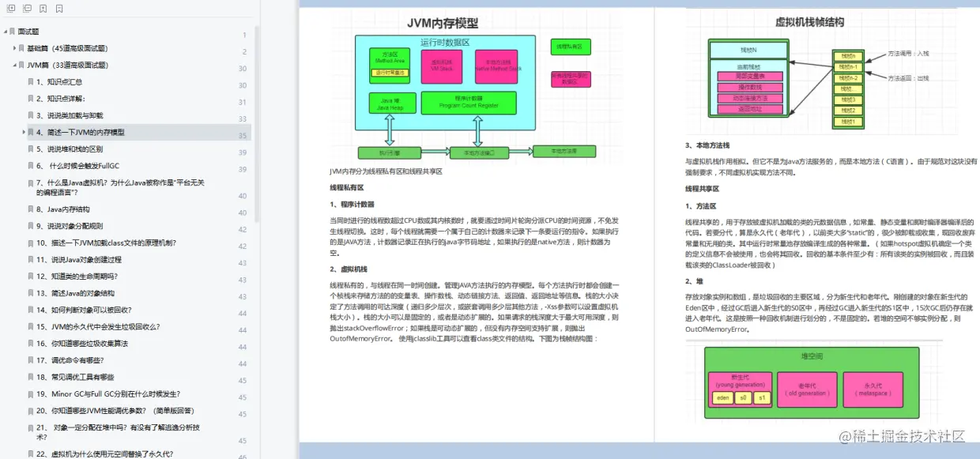Viewport: 980px width, 459px height.
Task: Click bookmark icon beside 面试题 root entry
Action: 13,32
